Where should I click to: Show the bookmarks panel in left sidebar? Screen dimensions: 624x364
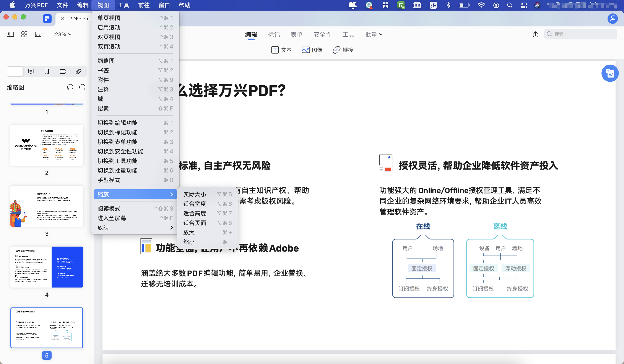coord(47,71)
